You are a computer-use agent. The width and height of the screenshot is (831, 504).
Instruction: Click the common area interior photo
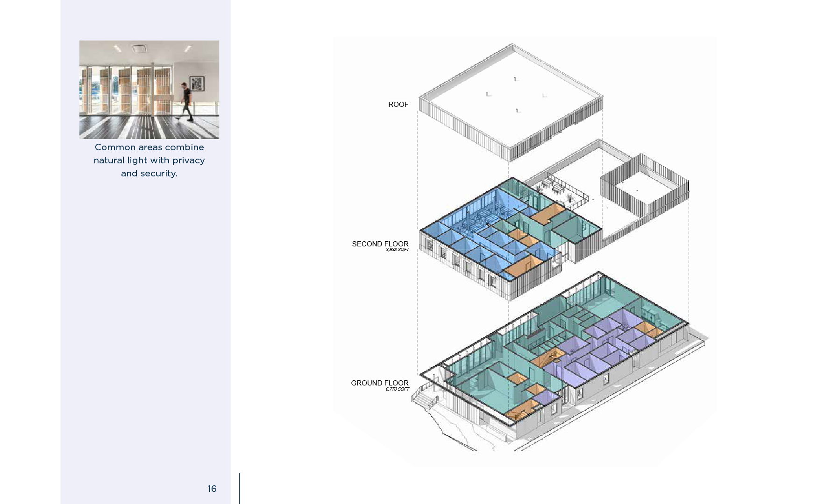click(x=149, y=90)
